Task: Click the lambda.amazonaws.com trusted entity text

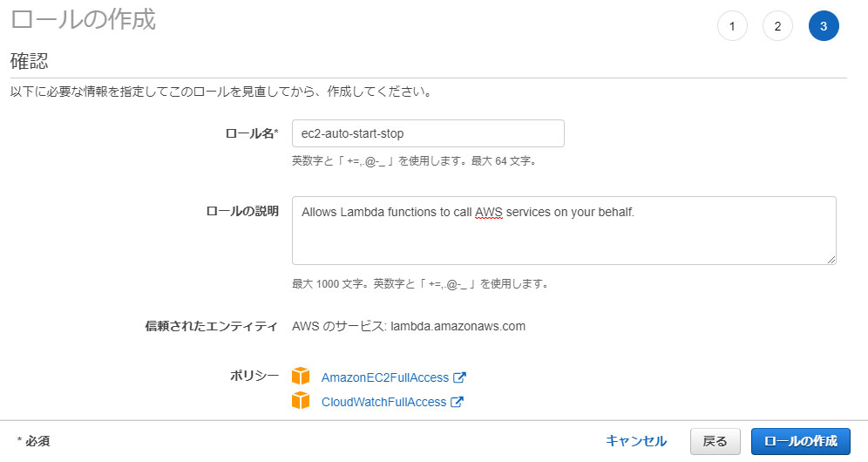Action: tap(458, 326)
